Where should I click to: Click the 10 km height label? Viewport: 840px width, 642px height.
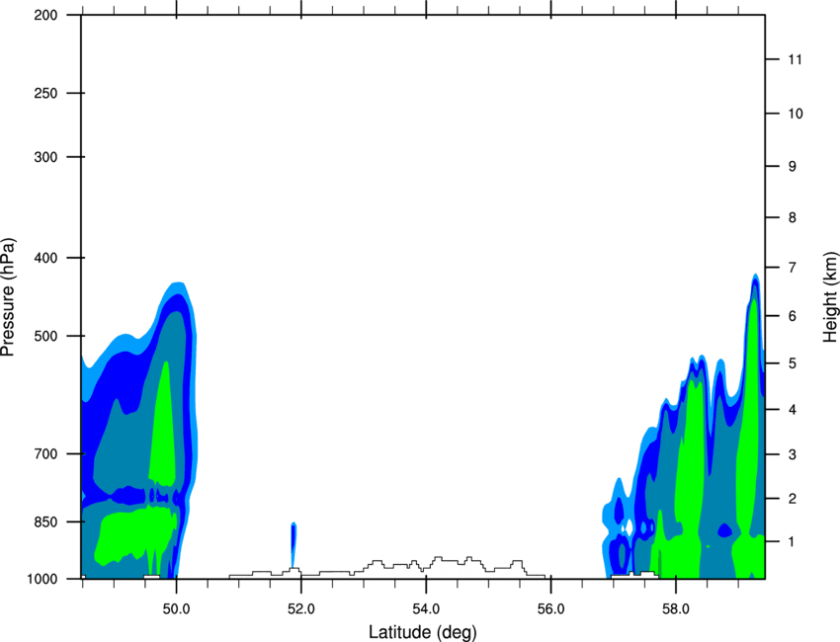click(796, 114)
